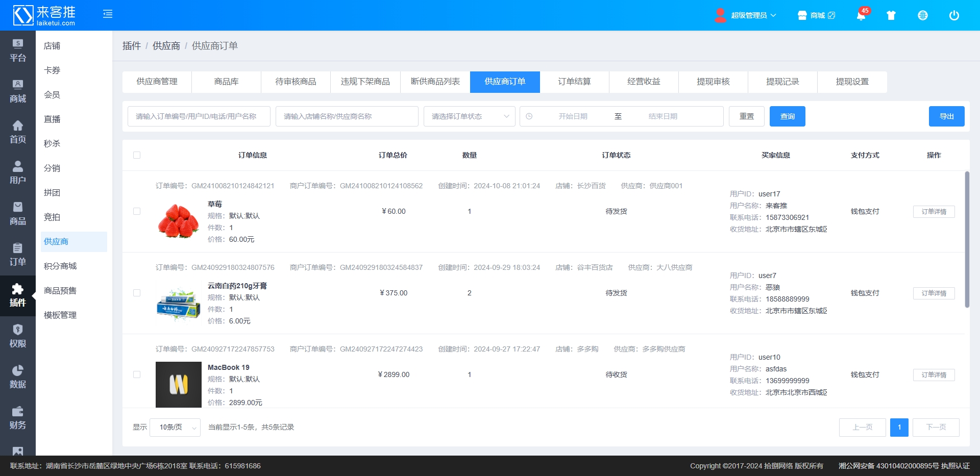Viewport: 980px width, 476px height.
Task: Click the 导出 export button
Action: (x=946, y=116)
